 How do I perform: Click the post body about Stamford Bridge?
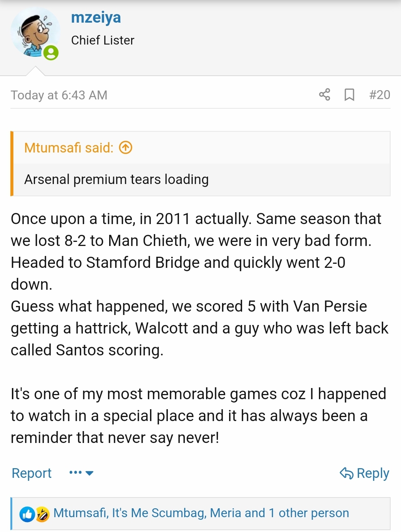[x=178, y=263]
